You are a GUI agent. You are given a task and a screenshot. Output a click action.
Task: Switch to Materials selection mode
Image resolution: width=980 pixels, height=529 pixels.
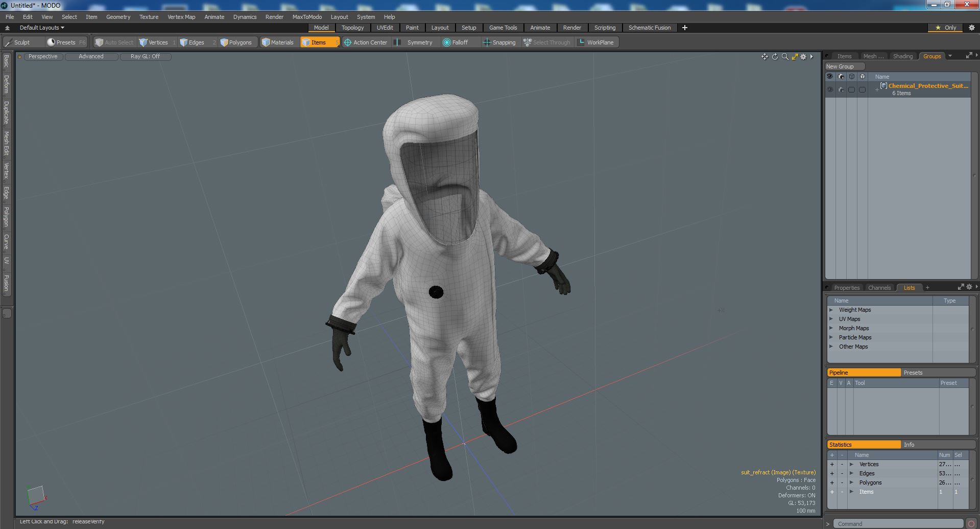point(279,42)
